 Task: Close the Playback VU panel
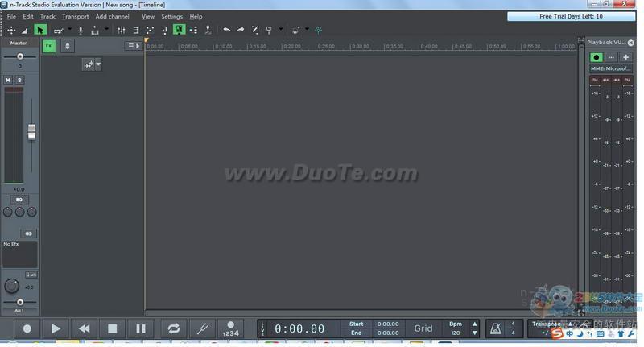coord(631,43)
